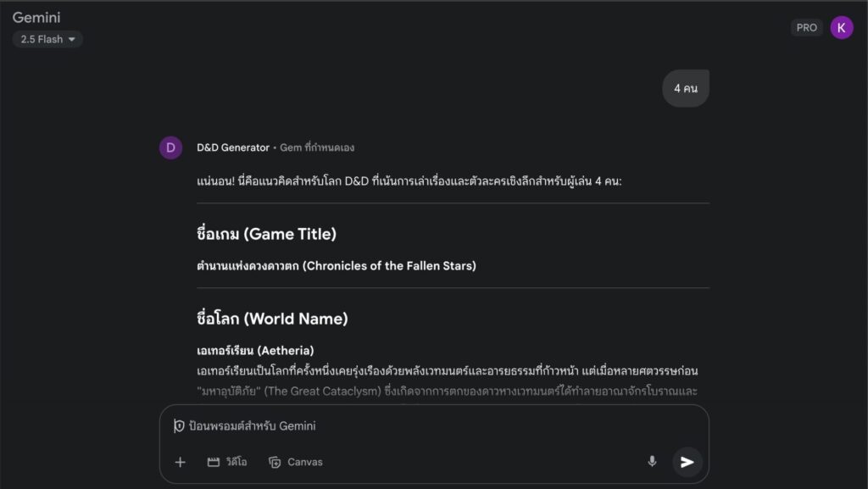Viewport: 868px width, 489px height.
Task: Click the send message arrow icon
Action: (x=687, y=462)
